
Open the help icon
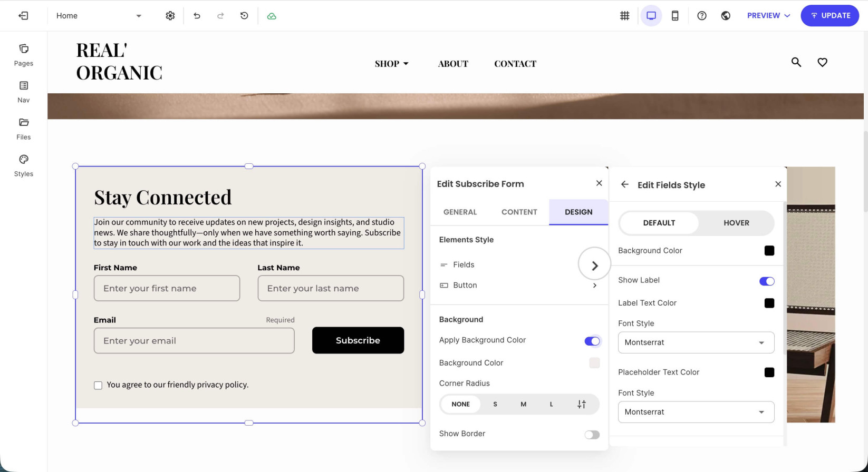(x=701, y=16)
